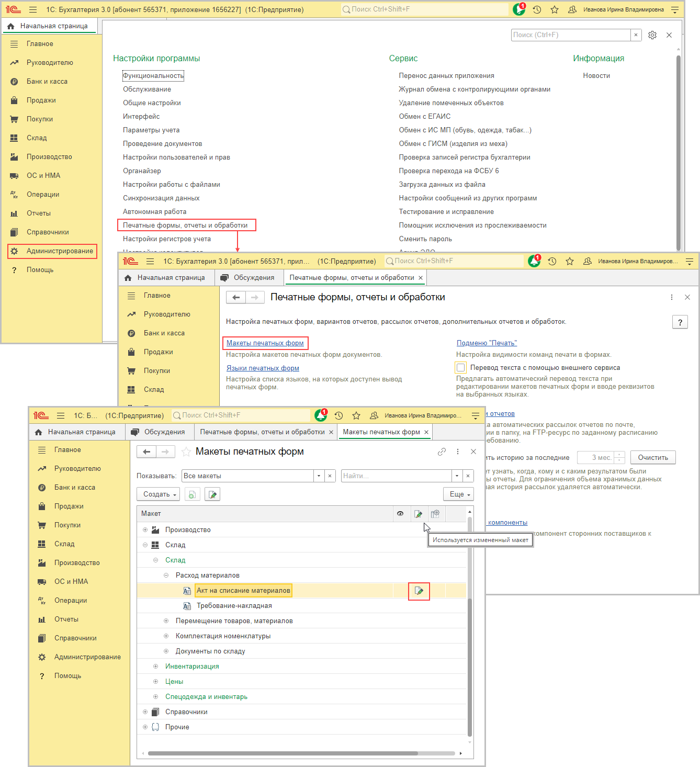The image size is (700, 767).
Task: Click modified-template icon in Акт на списание материалов row
Action: click(x=419, y=591)
